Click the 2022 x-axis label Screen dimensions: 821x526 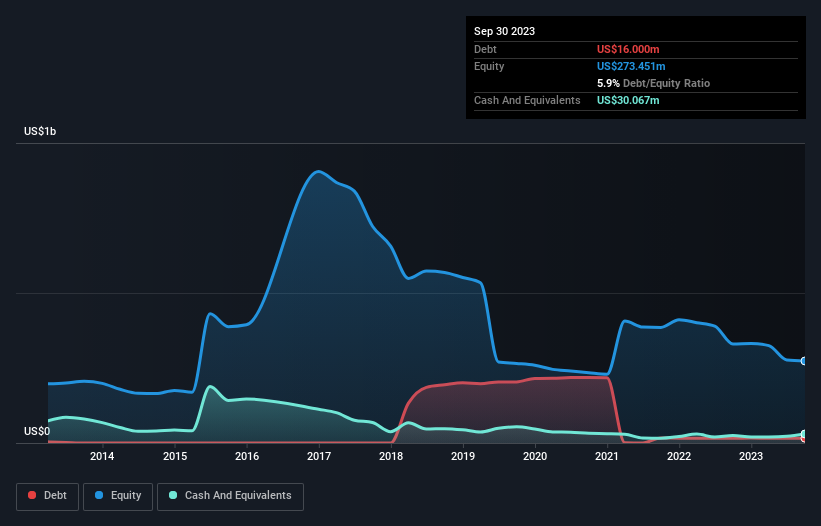(x=679, y=456)
